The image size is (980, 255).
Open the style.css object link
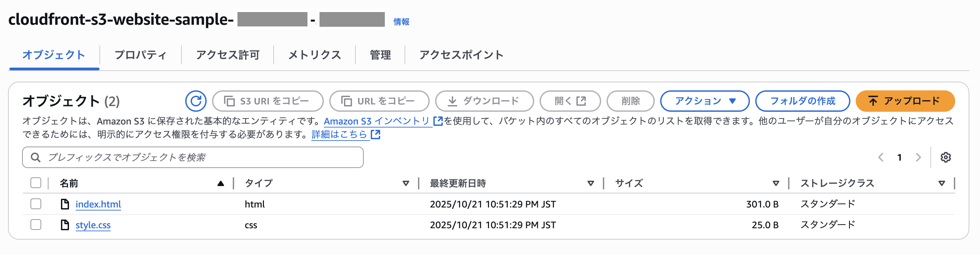point(93,225)
